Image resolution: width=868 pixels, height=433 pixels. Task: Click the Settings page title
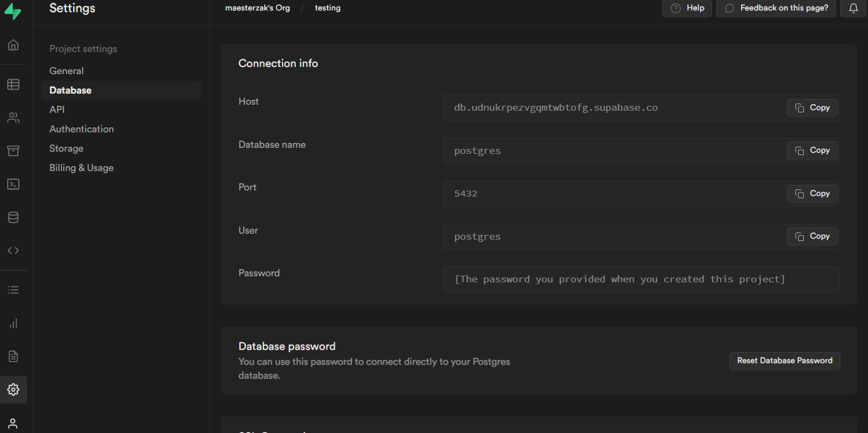click(x=72, y=8)
